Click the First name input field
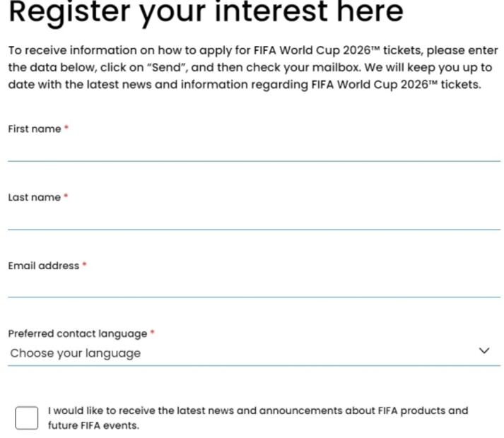Viewport: 504px width, 438px height. 254,150
